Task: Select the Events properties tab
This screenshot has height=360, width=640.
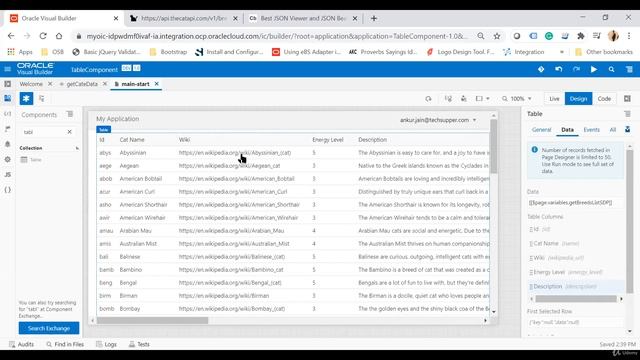Action: 591,130
